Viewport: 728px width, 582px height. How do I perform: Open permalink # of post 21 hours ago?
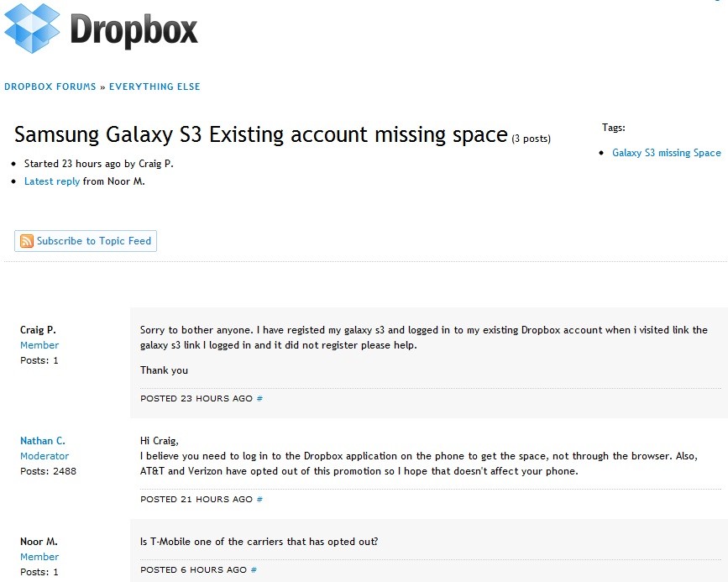click(x=259, y=500)
